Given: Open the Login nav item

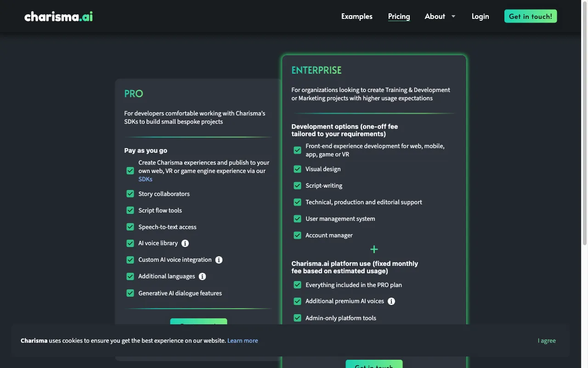Looking at the screenshot, I should click(480, 17).
